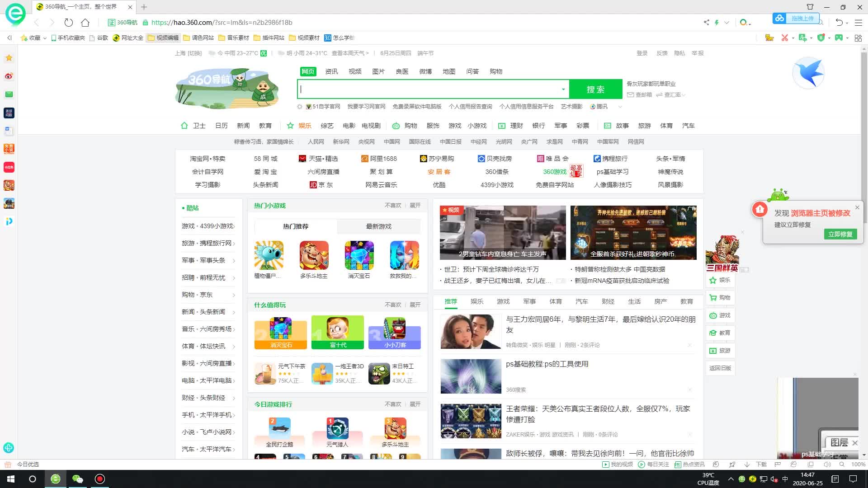868x488 pixels.
Task: Show hidden system tray icons
Action: 731,479
